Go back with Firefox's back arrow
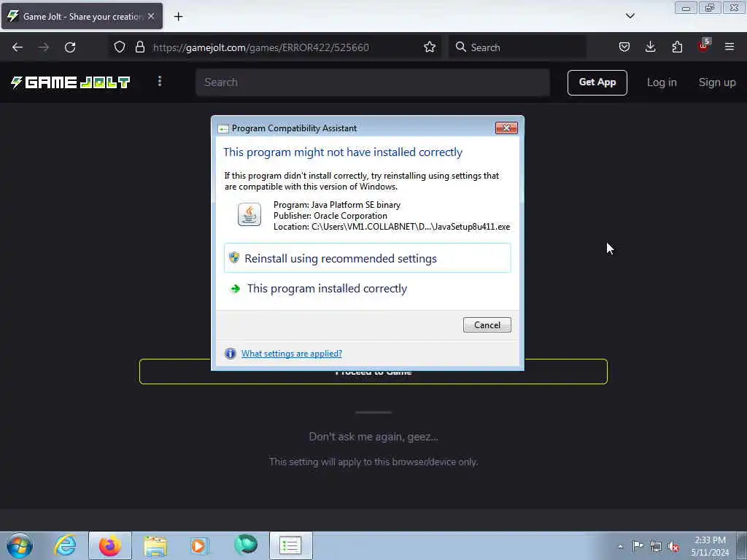The width and height of the screenshot is (747, 560). (18, 47)
